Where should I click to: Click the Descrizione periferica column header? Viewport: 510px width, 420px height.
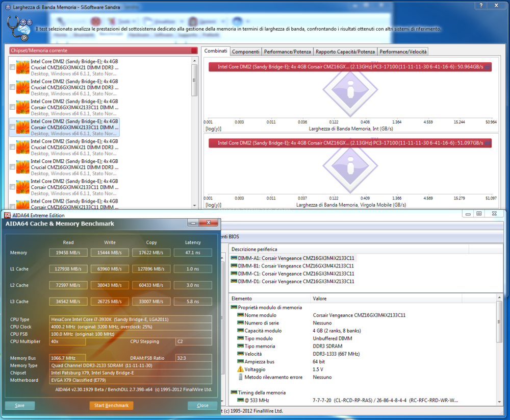349,249
